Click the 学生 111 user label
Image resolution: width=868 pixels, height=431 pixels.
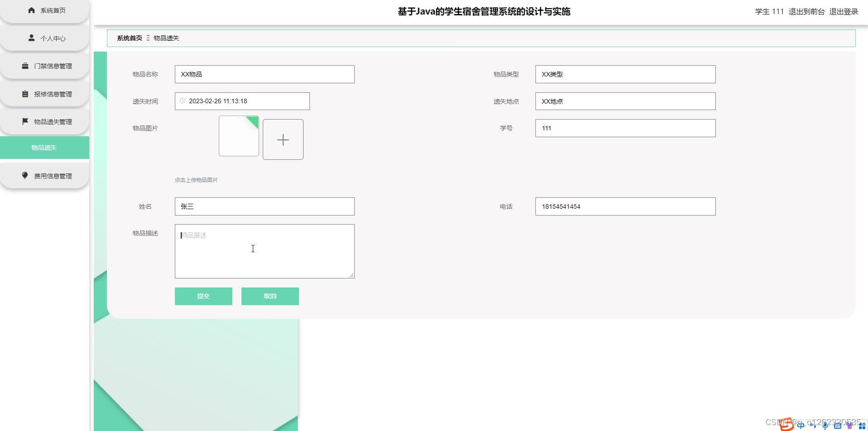click(769, 11)
